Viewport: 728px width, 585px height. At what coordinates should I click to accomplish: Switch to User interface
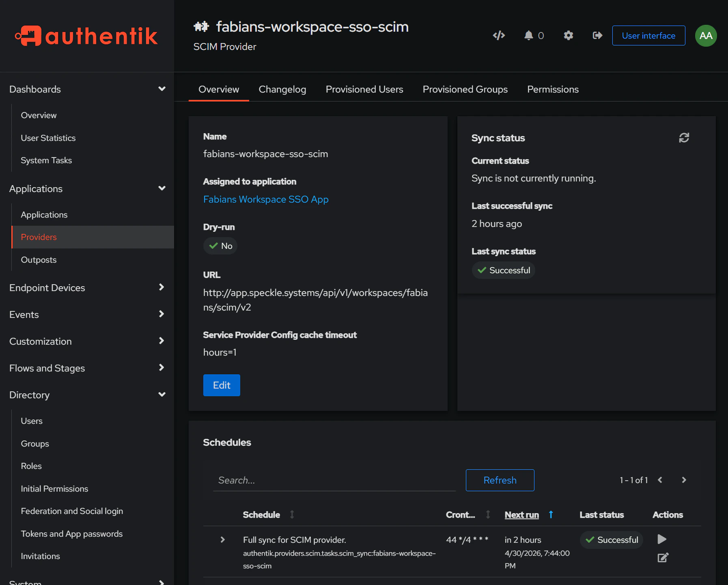(x=648, y=36)
